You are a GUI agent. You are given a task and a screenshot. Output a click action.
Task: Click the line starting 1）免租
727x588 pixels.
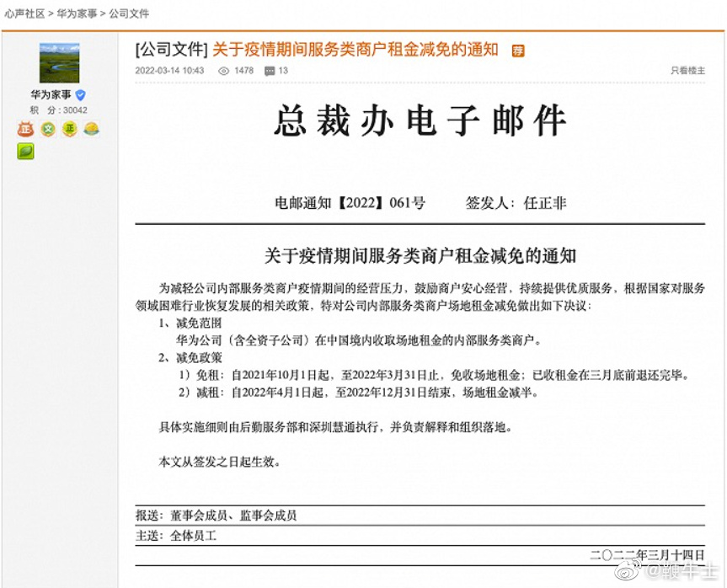[x=434, y=375]
